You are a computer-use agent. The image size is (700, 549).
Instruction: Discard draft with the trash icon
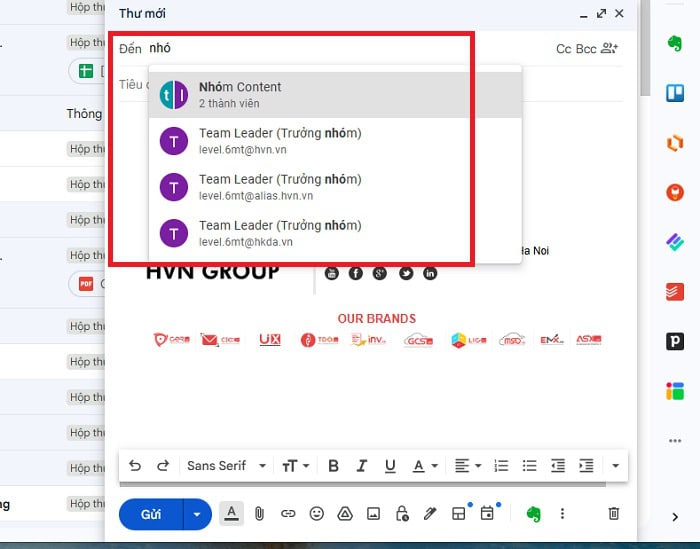614,514
